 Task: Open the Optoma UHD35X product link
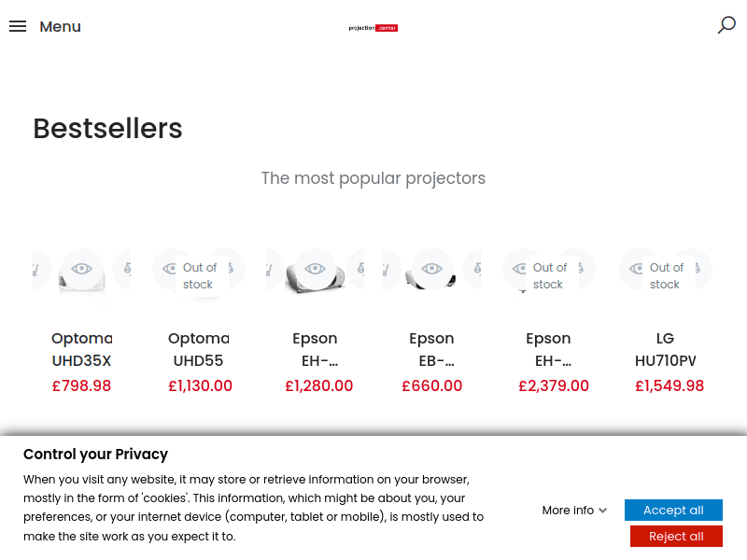tap(82, 349)
